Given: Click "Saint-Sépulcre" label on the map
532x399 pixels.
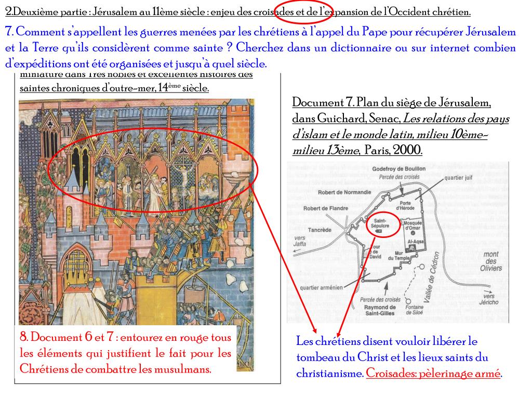Looking at the screenshot, I should (x=380, y=223).
